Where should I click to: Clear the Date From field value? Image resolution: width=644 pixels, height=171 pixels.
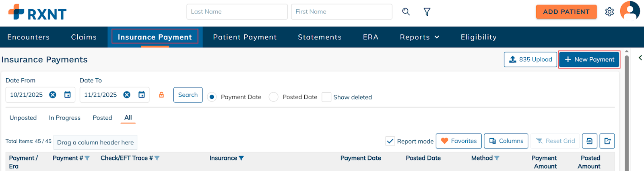pos(53,95)
